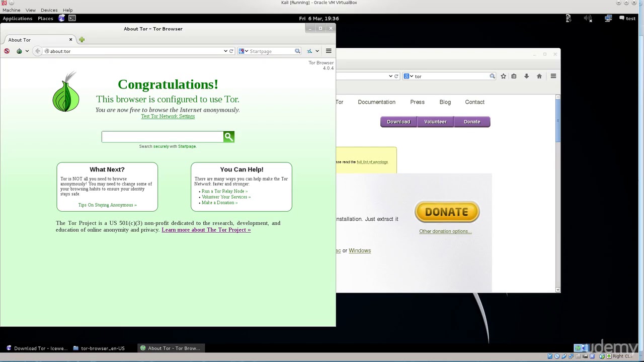Open the Startpage search engine dropdown

click(x=244, y=51)
